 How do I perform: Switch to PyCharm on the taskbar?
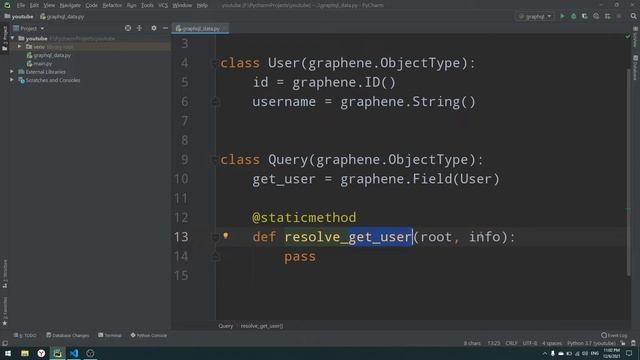[x=58, y=353]
